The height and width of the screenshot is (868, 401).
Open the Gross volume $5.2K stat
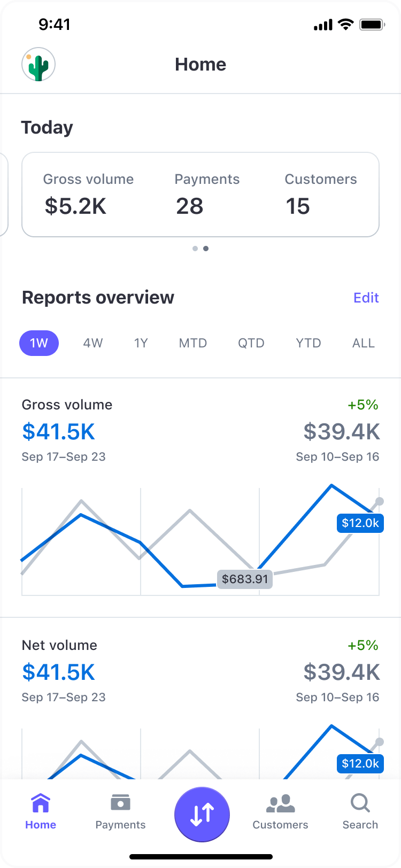pos(76,206)
